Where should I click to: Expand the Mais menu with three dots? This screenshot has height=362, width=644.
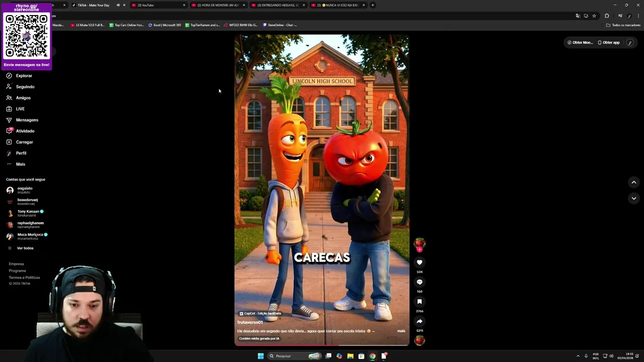[x=16, y=164]
